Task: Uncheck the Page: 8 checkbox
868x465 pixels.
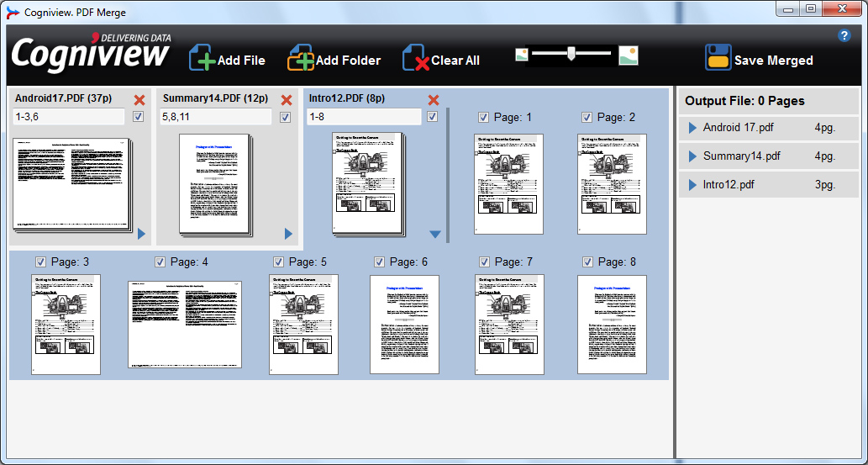Action: click(x=588, y=262)
